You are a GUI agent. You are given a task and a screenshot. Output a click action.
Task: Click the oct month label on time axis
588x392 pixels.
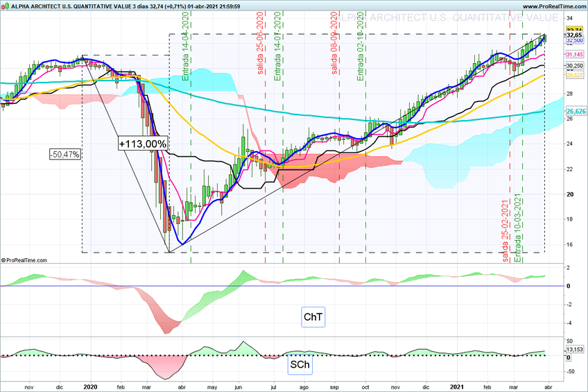365,387
